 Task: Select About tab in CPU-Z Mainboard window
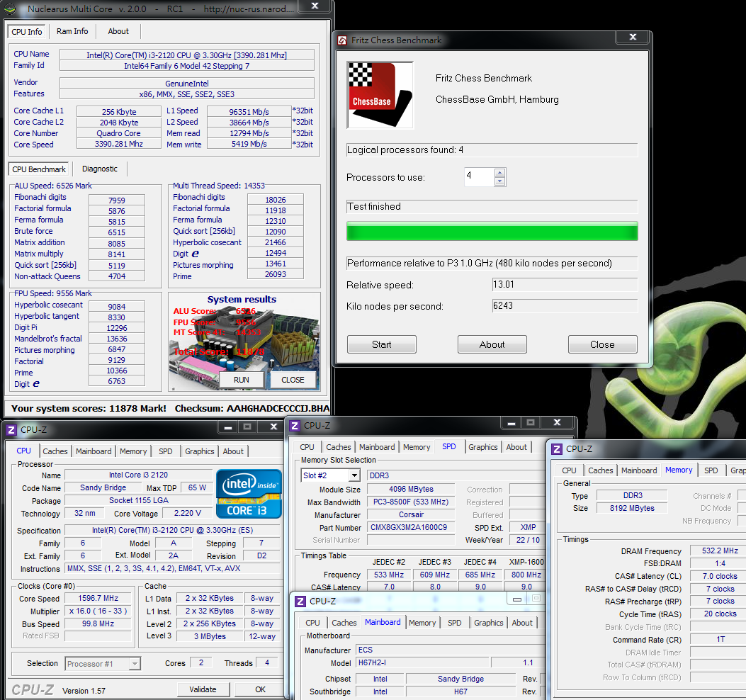(x=522, y=623)
